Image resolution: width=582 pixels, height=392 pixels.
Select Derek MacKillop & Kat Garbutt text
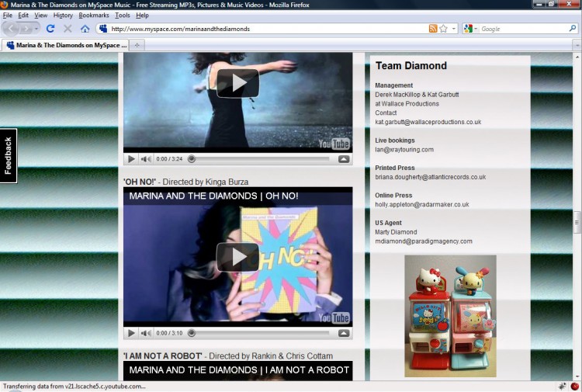tap(417, 95)
